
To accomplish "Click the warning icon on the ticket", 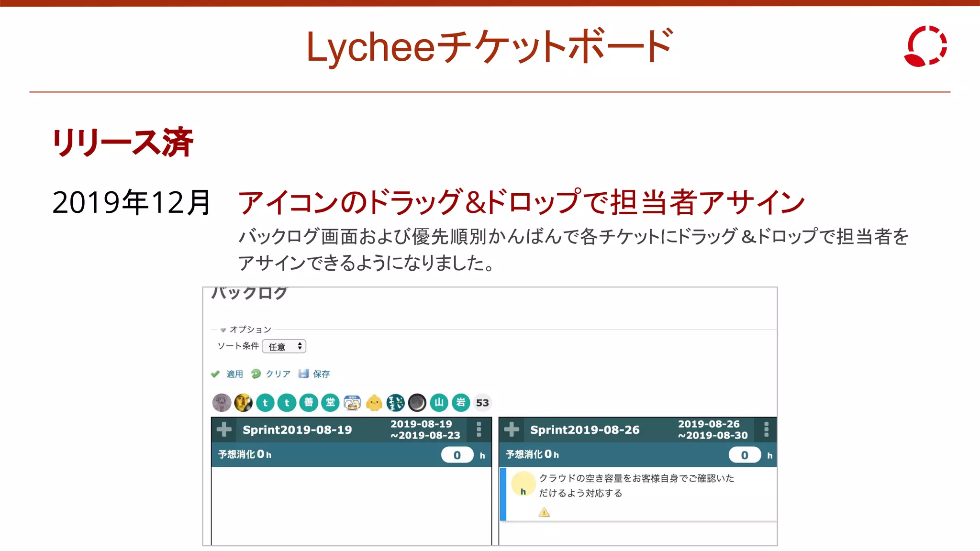I will tap(544, 513).
